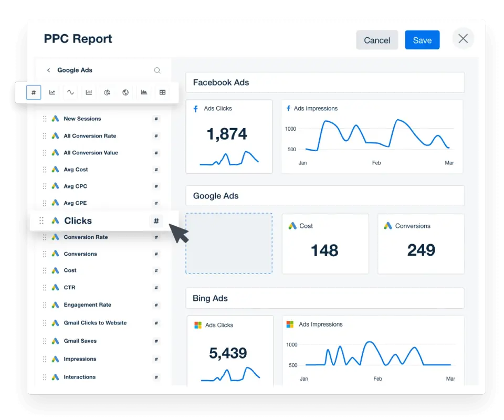Open the Bing Ads Impressions chart widget

[x=373, y=351]
